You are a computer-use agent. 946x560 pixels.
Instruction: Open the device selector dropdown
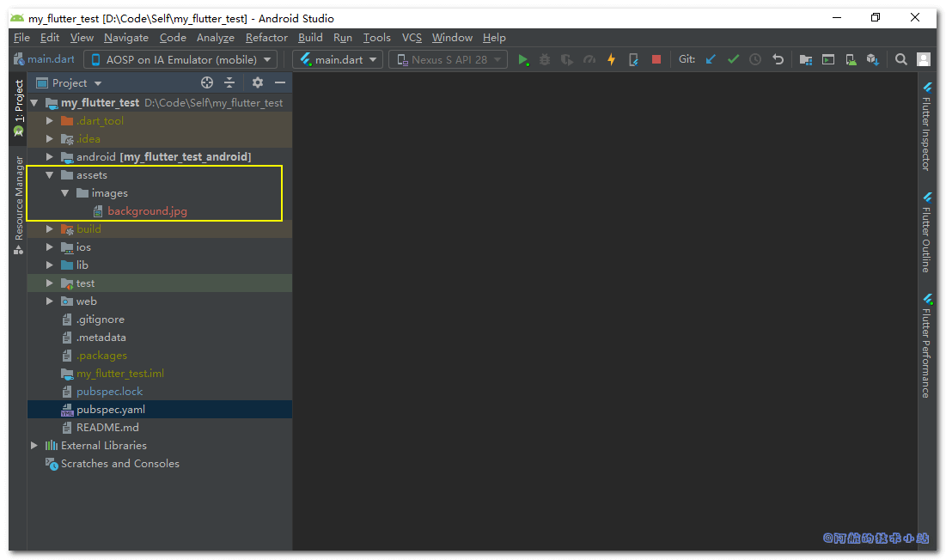[180, 59]
